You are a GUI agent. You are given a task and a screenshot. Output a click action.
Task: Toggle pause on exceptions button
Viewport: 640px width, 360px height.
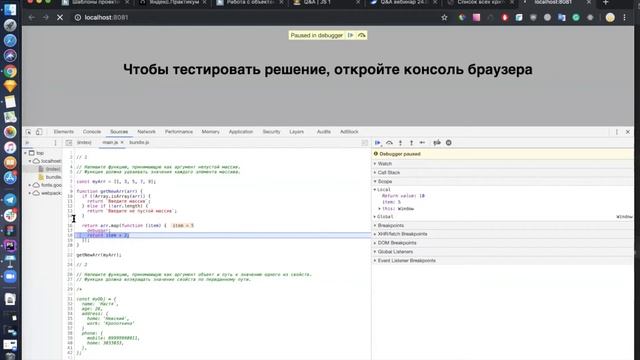coord(449,143)
